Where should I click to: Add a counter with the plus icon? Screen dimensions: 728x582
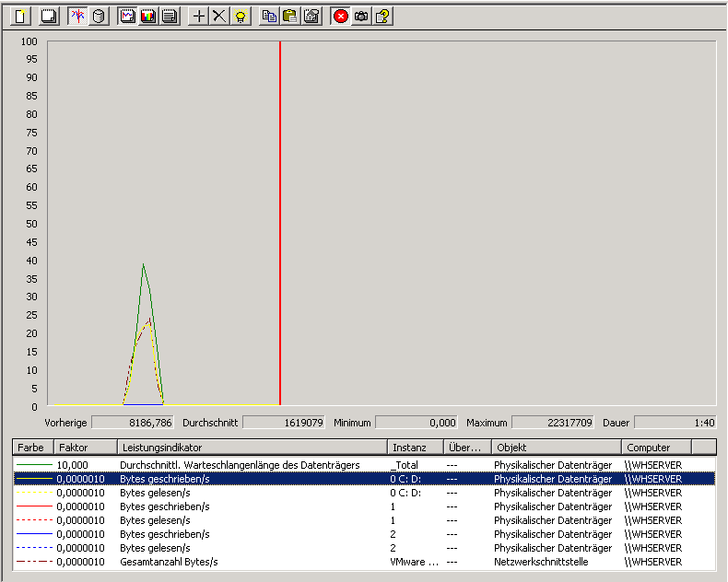click(x=199, y=17)
